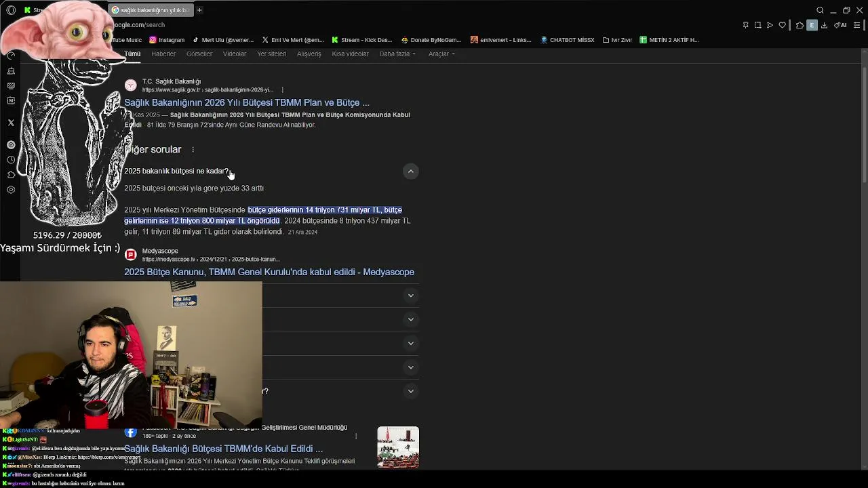Viewport: 868px width, 488px height.
Task: Open the player arrow icon in toolbar
Action: [770, 25]
